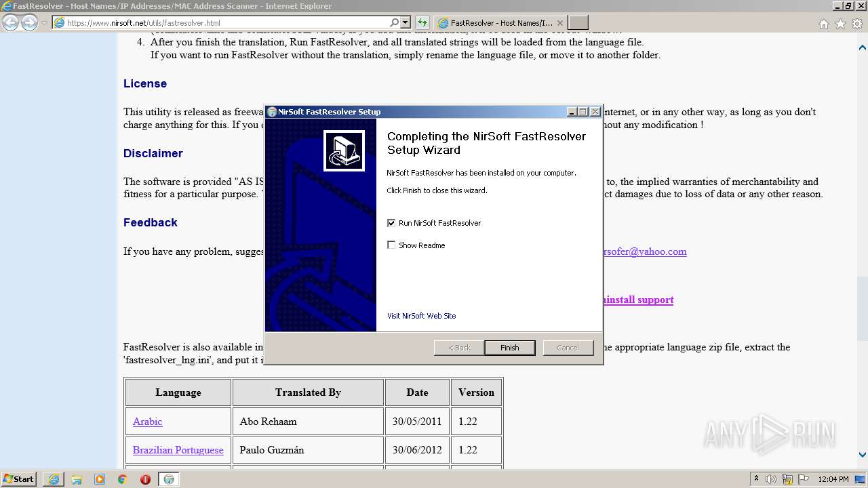Image resolution: width=868 pixels, height=488 pixels.
Task: Click the Paulo Guzmán table cell
Action: (308, 450)
